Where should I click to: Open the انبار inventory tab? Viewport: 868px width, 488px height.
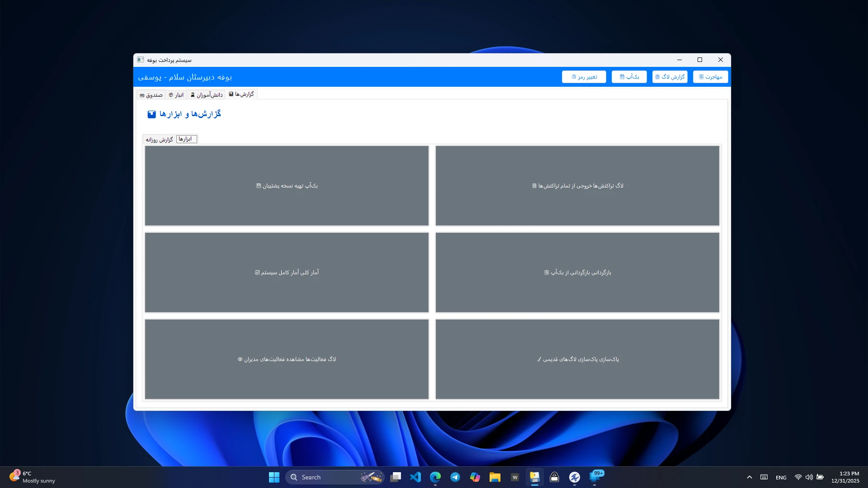(x=176, y=95)
